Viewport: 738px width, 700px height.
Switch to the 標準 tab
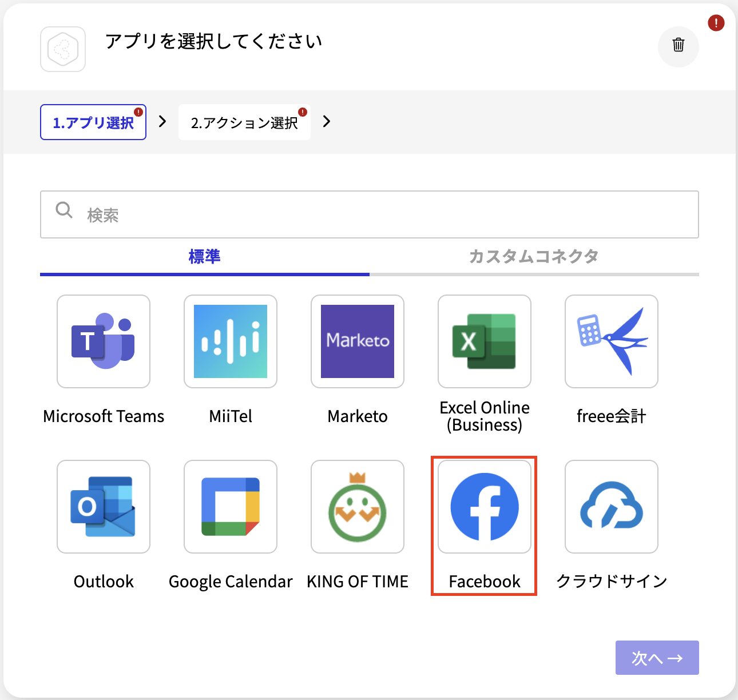pos(205,257)
